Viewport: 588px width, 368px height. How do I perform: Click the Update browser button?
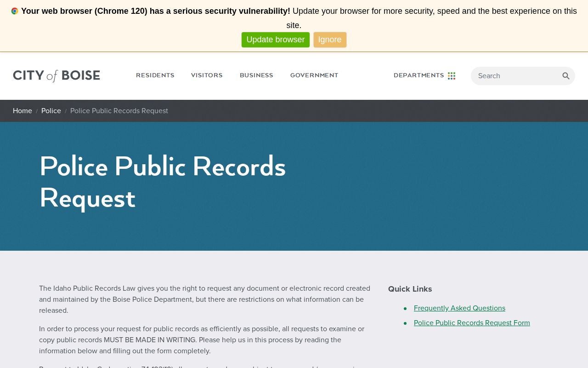[276, 40]
